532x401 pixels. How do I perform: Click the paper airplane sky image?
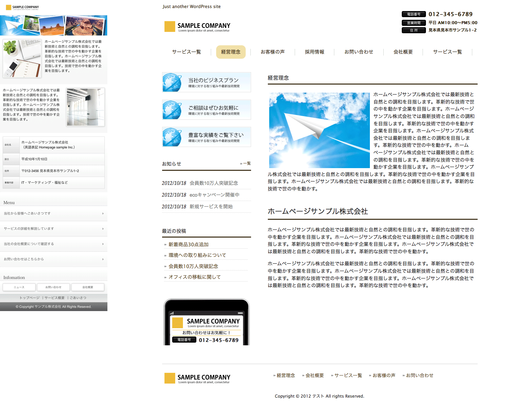click(319, 130)
